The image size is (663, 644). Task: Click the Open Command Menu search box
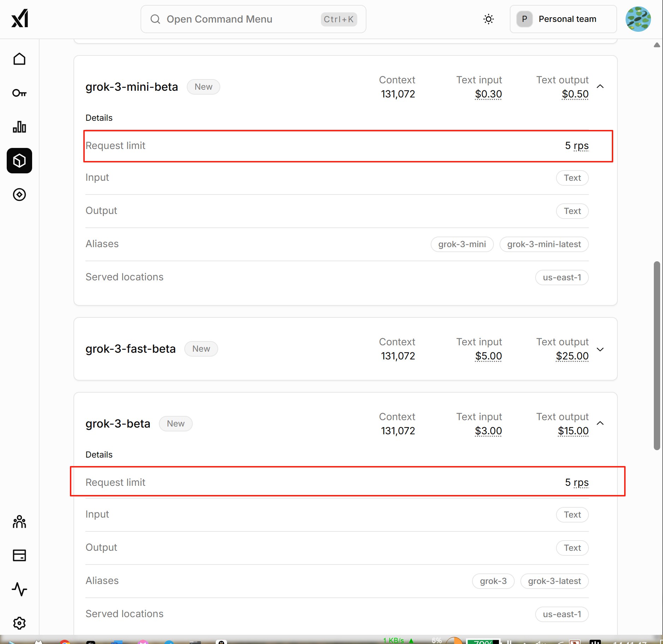[253, 19]
